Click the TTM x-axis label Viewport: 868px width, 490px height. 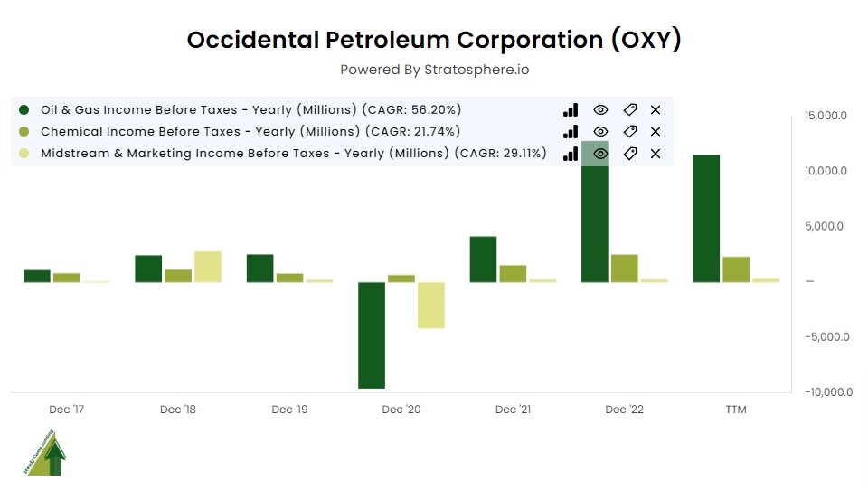click(x=736, y=410)
